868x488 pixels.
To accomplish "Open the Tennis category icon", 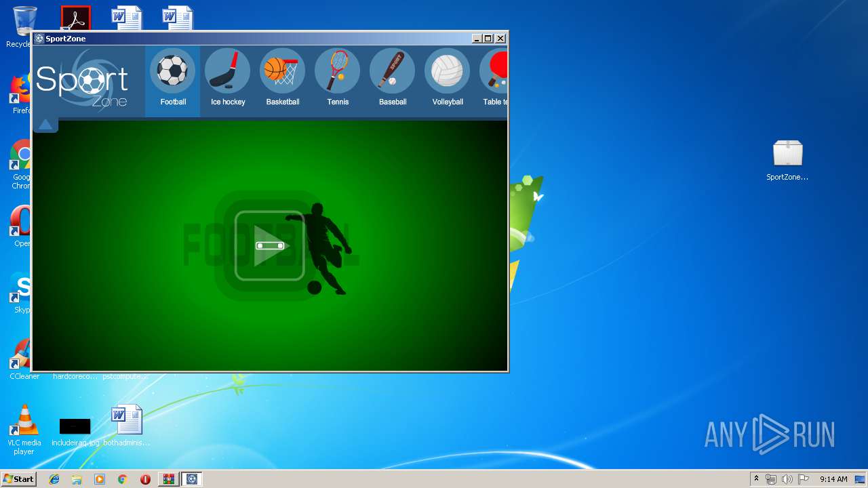I will point(337,71).
